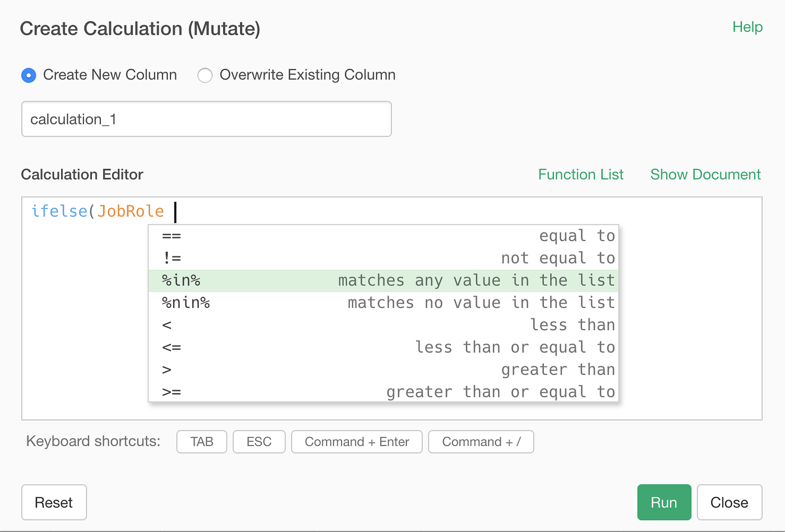The height and width of the screenshot is (532, 785).
Task: Edit the calculation_1 column name field
Action: pyautogui.click(x=206, y=119)
